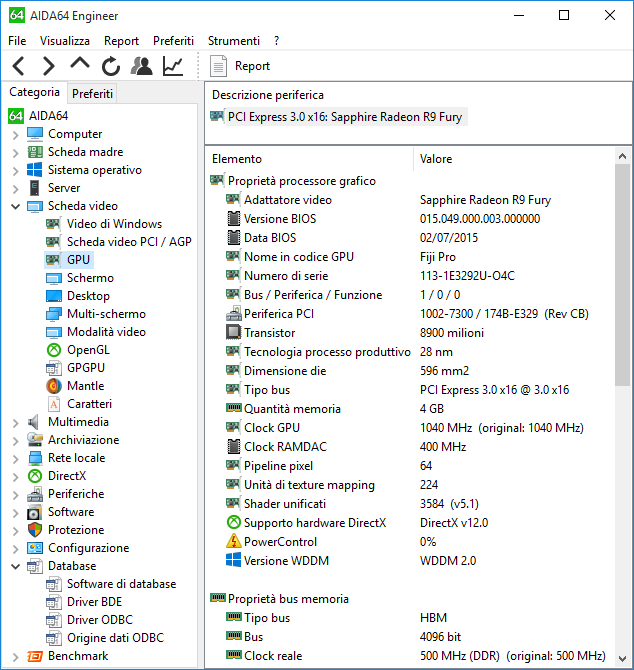634x670 pixels.
Task: Select the PCI Express 3.0 x16 device entry
Action: [337, 117]
